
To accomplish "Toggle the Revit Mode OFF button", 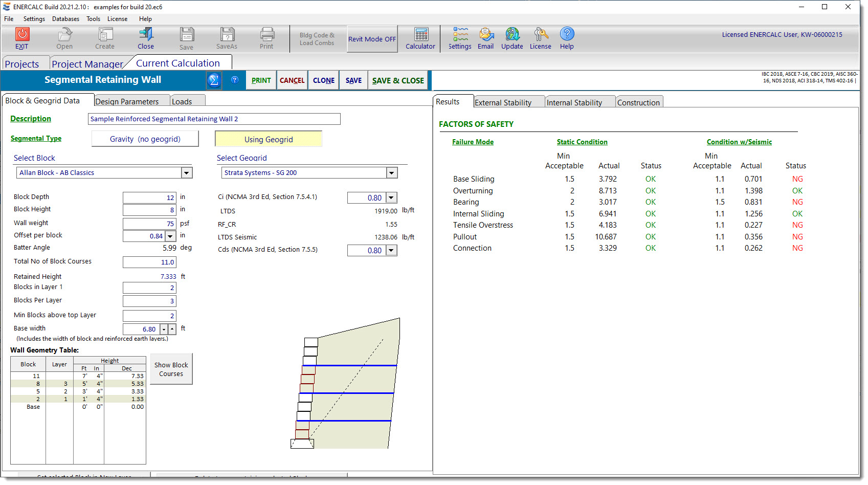I will tap(372, 39).
